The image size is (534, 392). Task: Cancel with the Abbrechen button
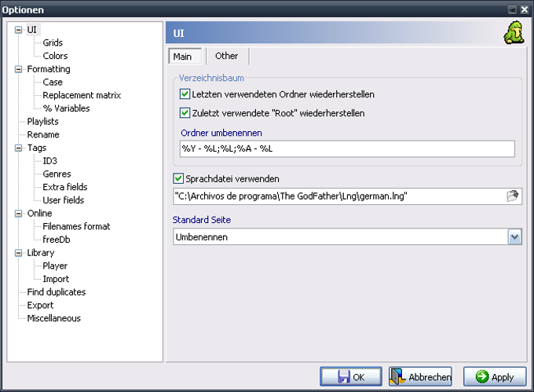(x=420, y=376)
